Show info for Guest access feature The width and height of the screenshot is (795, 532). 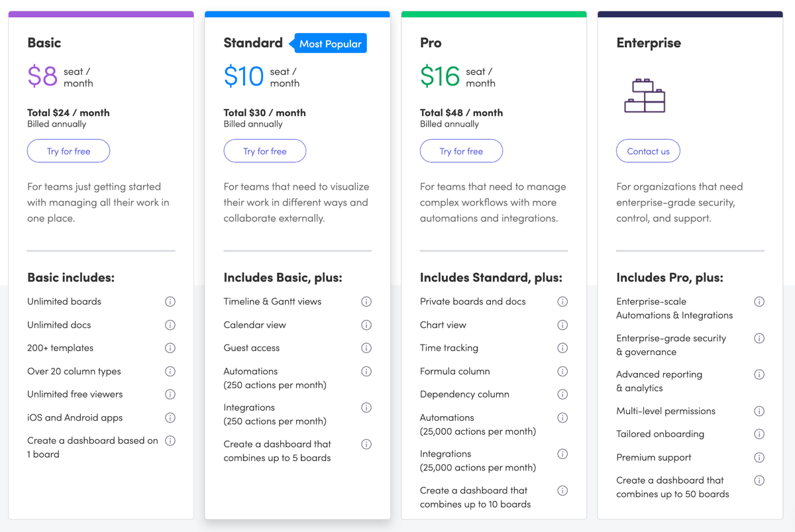click(x=366, y=348)
